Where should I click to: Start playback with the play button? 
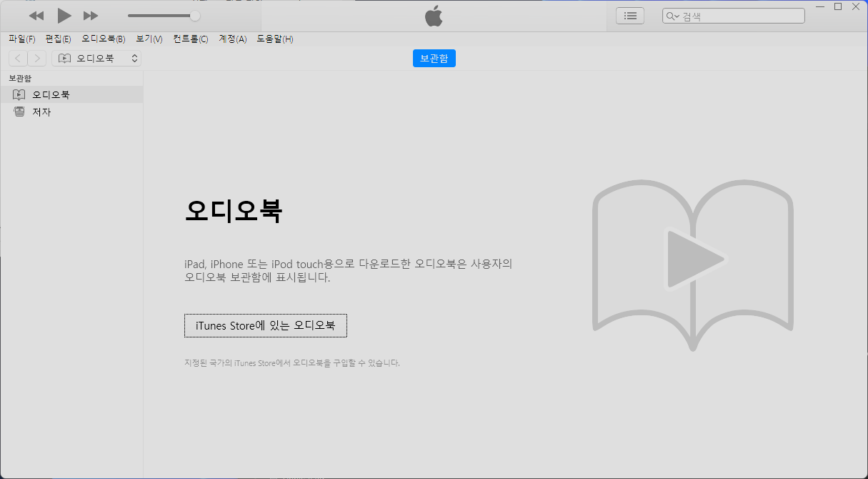(64, 16)
